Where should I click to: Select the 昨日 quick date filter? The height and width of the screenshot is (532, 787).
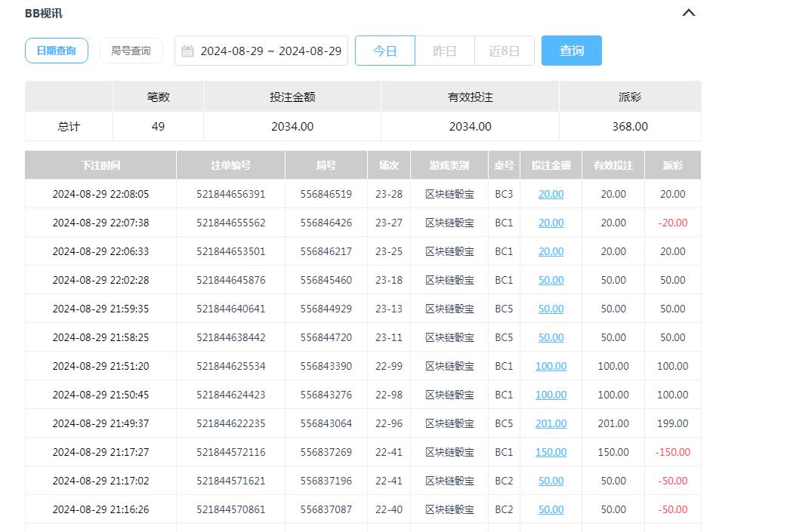tap(445, 51)
